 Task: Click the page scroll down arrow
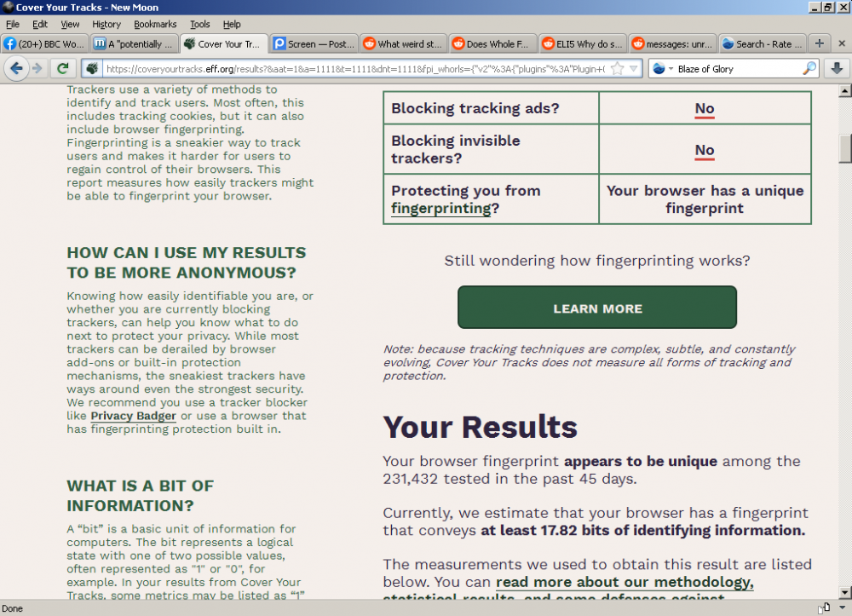(x=844, y=591)
